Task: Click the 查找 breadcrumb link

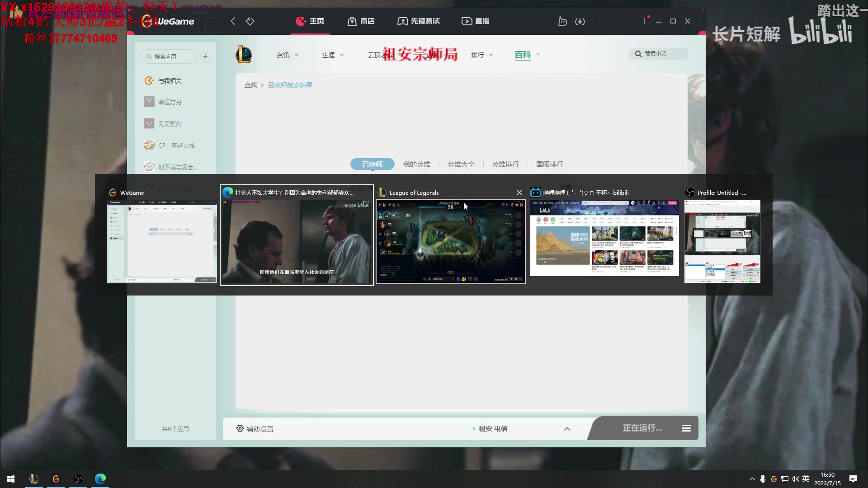Action: pos(251,85)
